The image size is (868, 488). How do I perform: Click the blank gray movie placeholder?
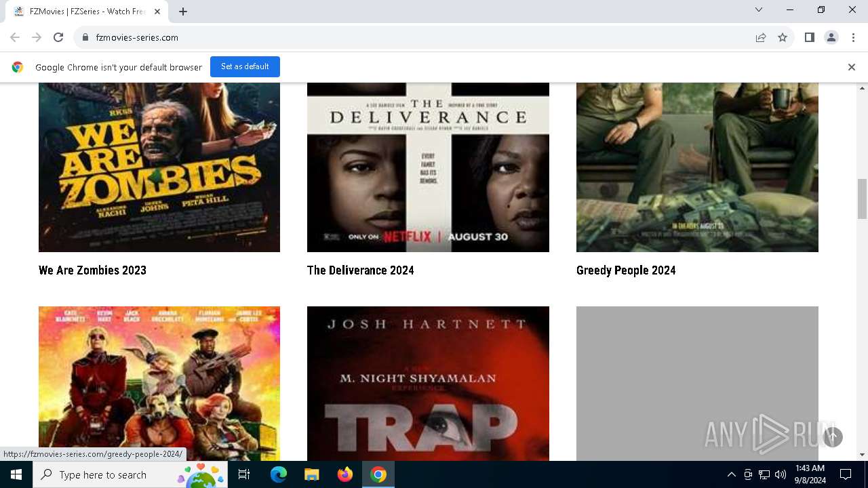(x=697, y=384)
